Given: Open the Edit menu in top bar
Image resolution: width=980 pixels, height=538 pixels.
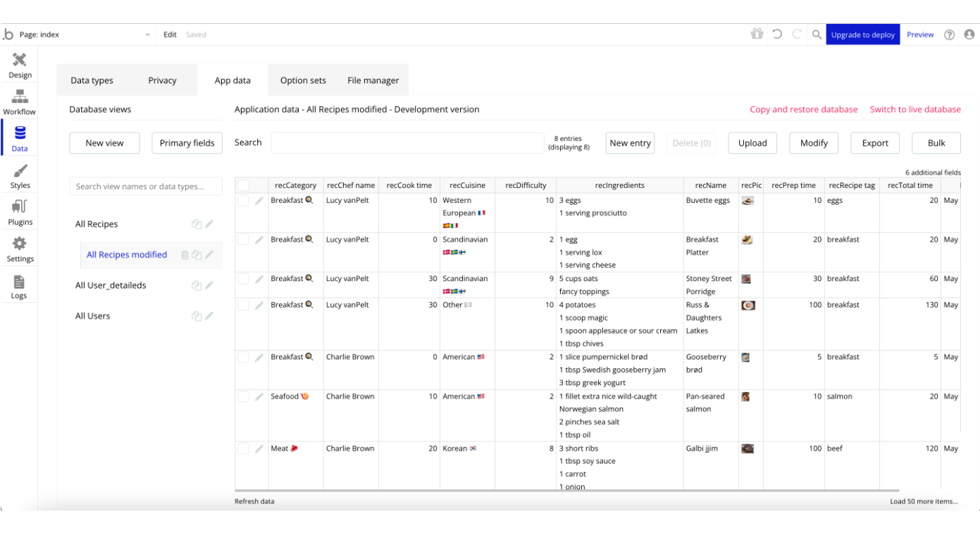Looking at the screenshot, I should [170, 35].
